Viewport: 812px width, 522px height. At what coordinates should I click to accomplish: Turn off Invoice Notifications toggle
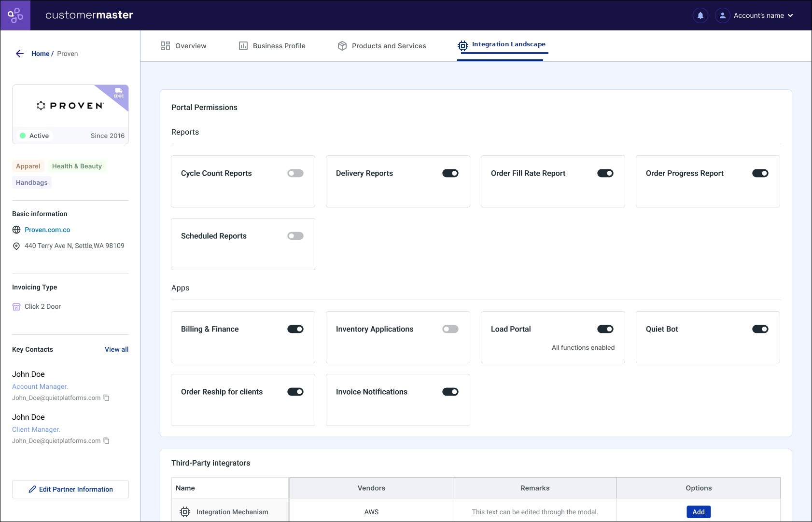click(450, 392)
